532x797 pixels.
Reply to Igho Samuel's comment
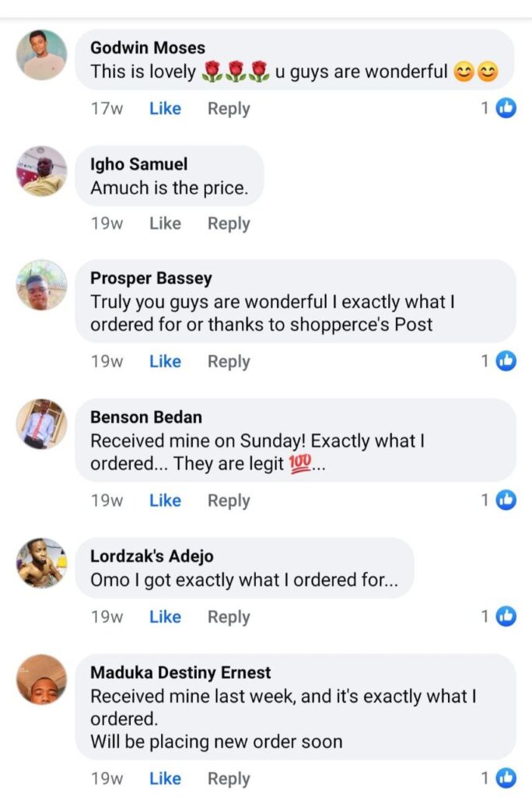click(229, 223)
